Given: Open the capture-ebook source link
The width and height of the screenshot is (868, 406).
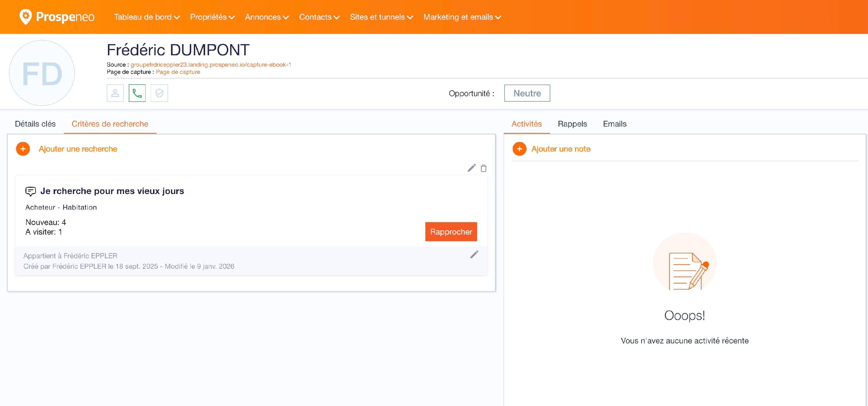Looking at the screenshot, I should [211, 64].
